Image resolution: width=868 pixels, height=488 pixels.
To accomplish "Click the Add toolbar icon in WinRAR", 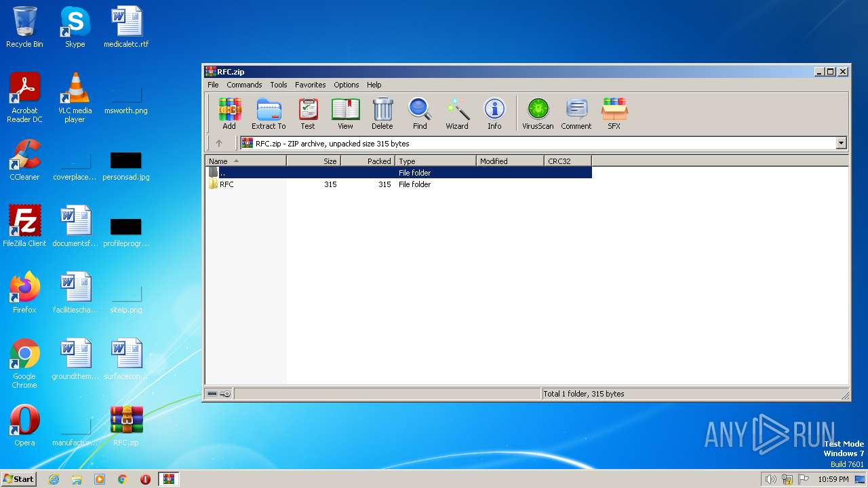I will [229, 113].
